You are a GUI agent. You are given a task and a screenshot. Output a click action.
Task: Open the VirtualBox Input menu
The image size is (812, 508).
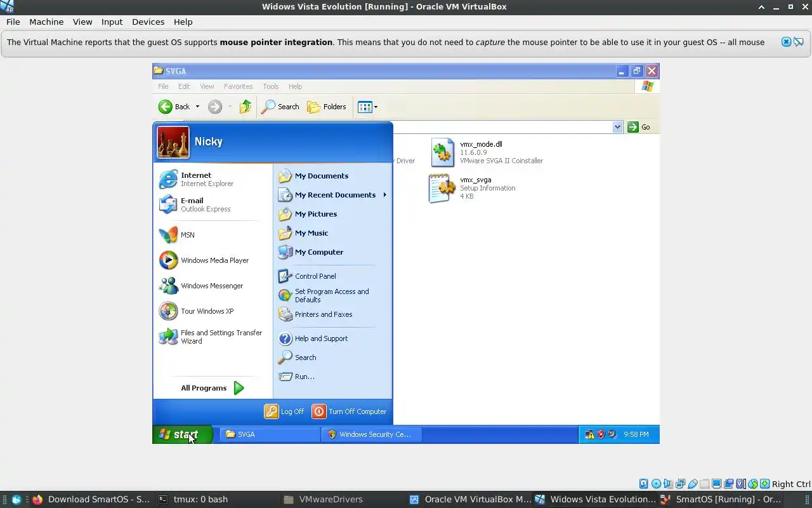(x=112, y=22)
